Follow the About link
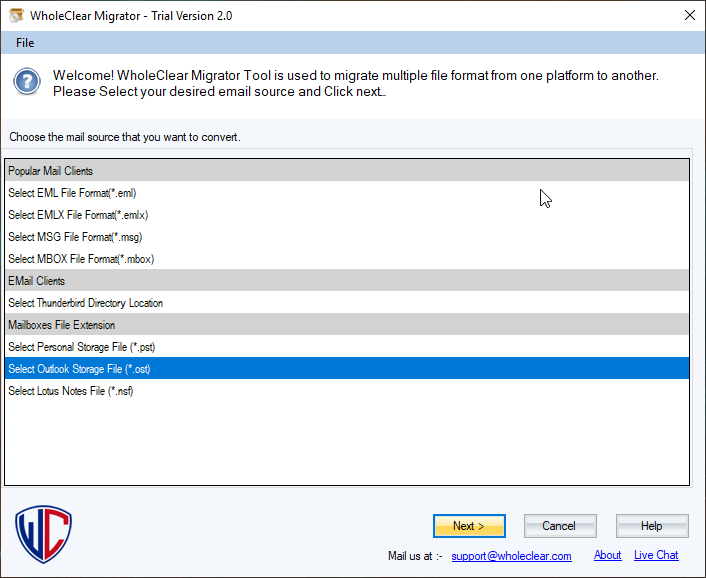 click(x=607, y=555)
